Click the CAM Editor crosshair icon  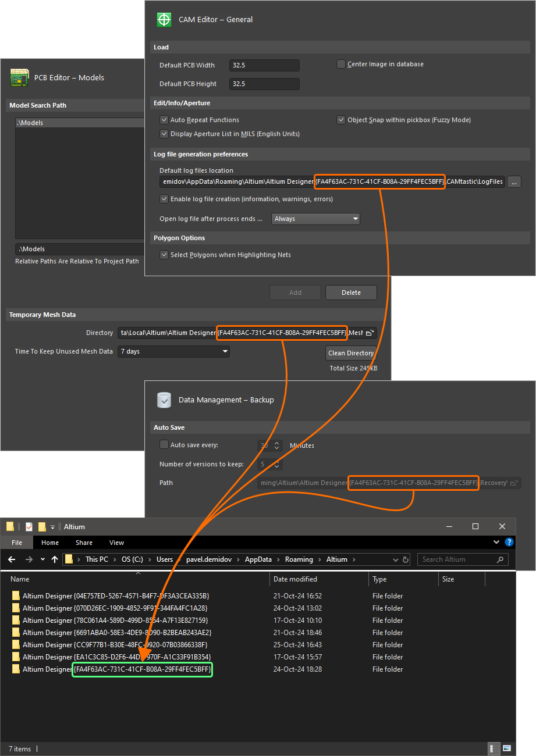point(165,20)
